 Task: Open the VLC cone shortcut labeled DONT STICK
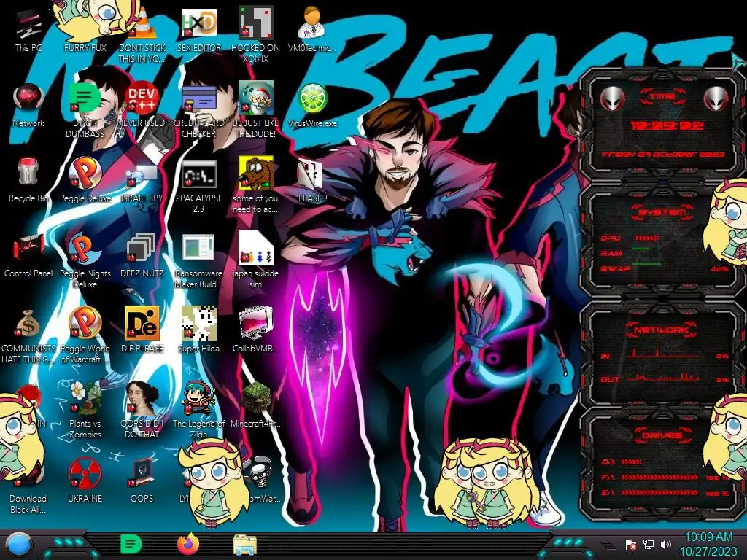click(x=142, y=34)
